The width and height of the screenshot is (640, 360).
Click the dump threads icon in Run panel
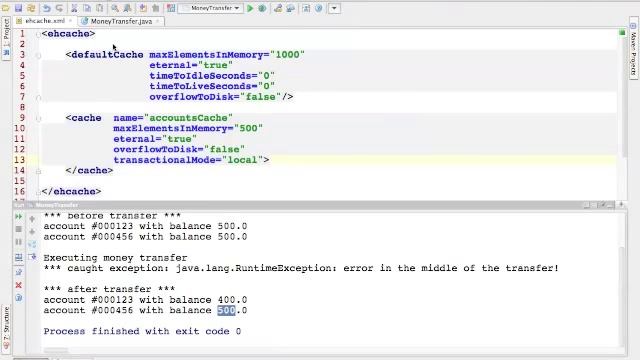pos(18,258)
